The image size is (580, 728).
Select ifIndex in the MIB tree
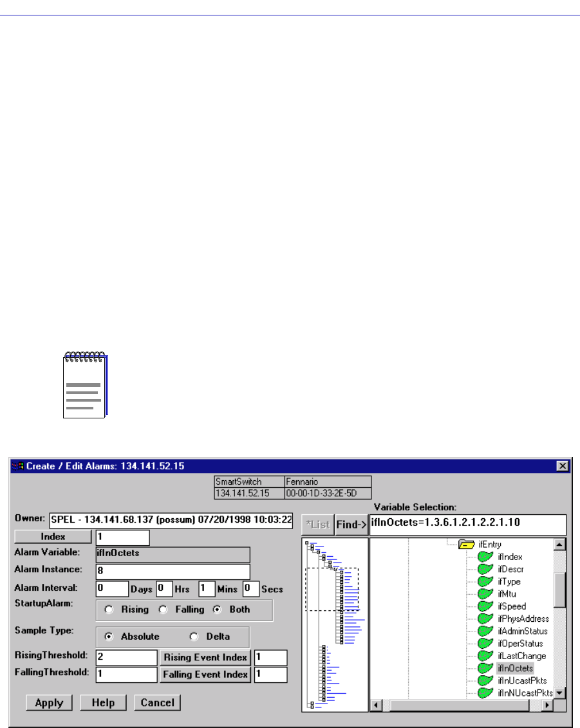click(510, 557)
